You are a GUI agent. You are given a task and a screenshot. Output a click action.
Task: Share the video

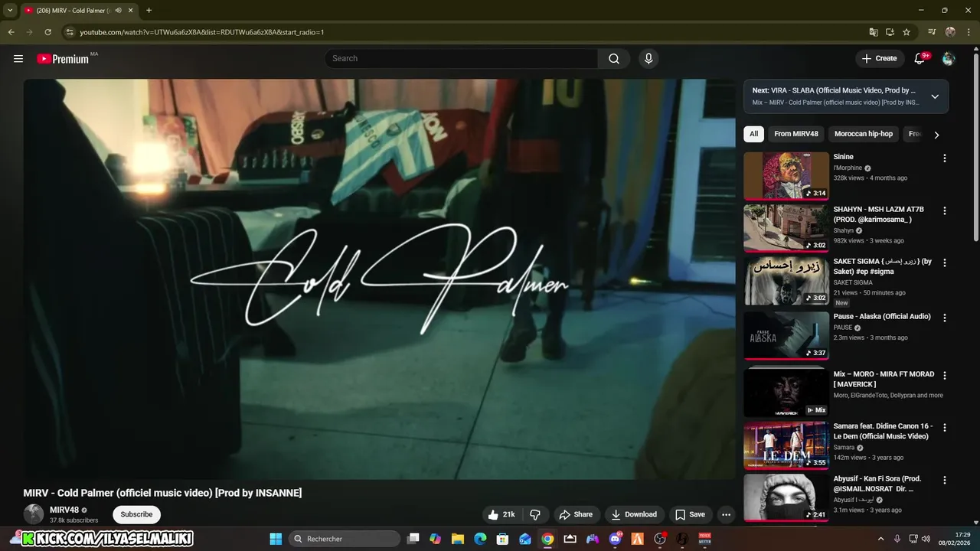coord(576,514)
